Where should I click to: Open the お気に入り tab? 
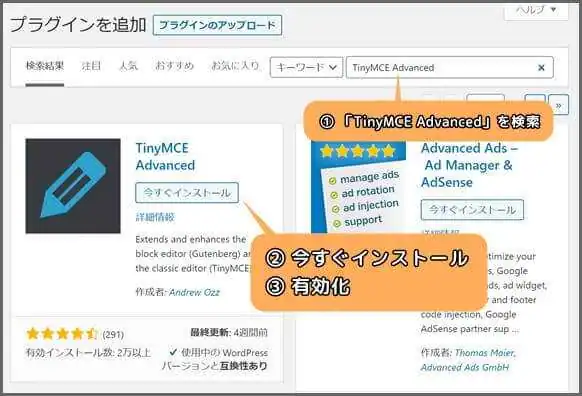pyautogui.click(x=235, y=66)
